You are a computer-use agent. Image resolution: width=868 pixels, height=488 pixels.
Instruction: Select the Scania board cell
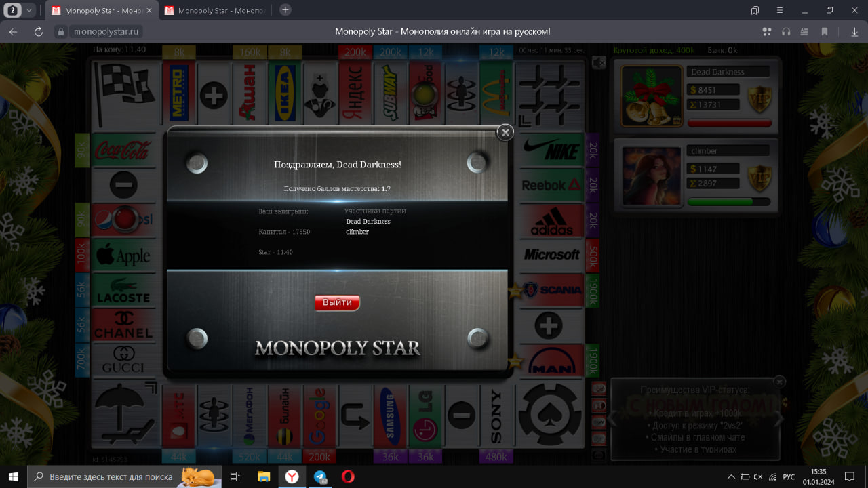pos(552,290)
